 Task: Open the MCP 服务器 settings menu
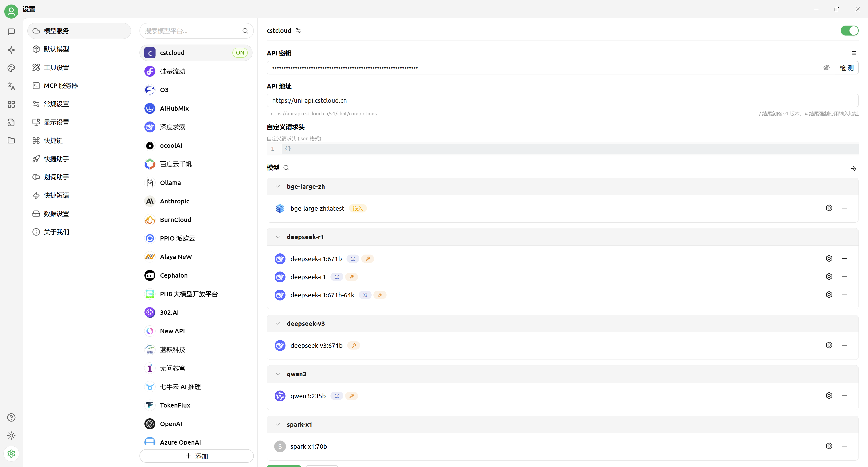pos(61,86)
